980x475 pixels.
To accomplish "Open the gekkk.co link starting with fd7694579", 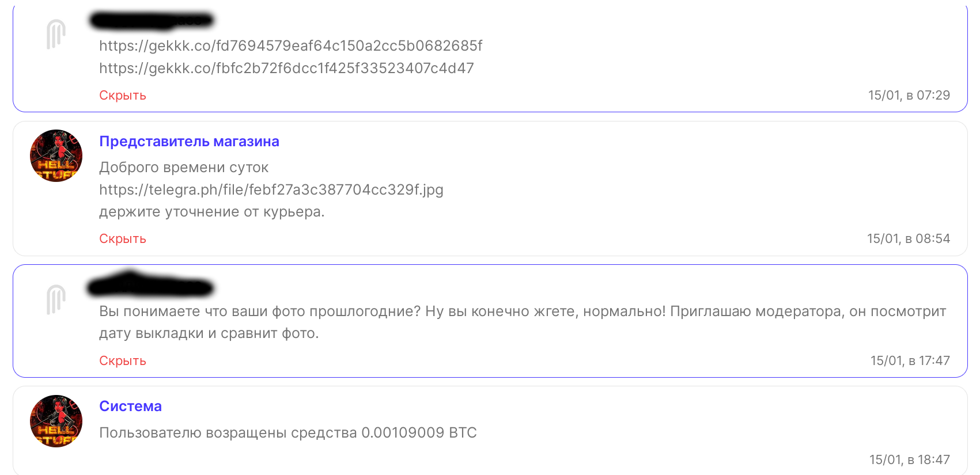I will 290,45.
